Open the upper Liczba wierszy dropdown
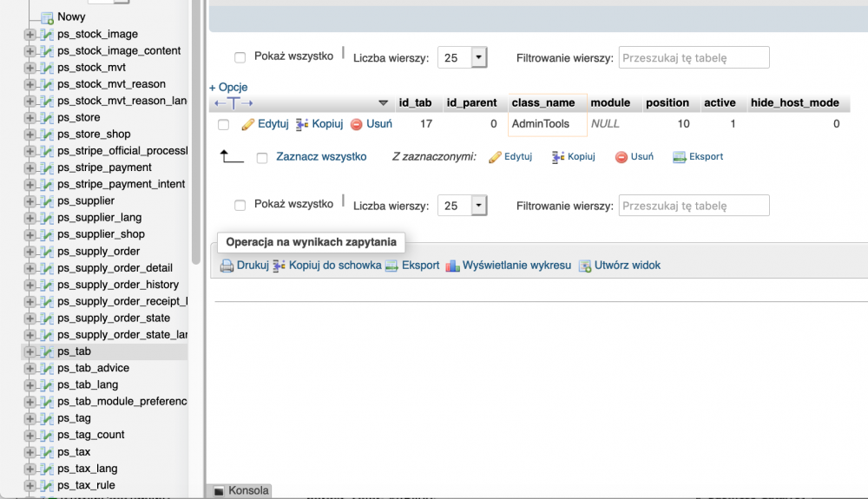The width and height of the screenshot is (868, 499). click(x=463, y=57)
